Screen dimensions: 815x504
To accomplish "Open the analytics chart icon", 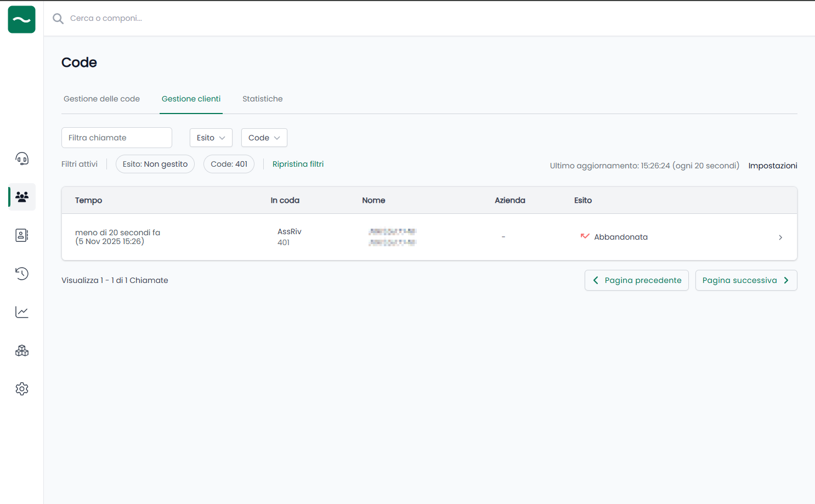I will 22,312.
